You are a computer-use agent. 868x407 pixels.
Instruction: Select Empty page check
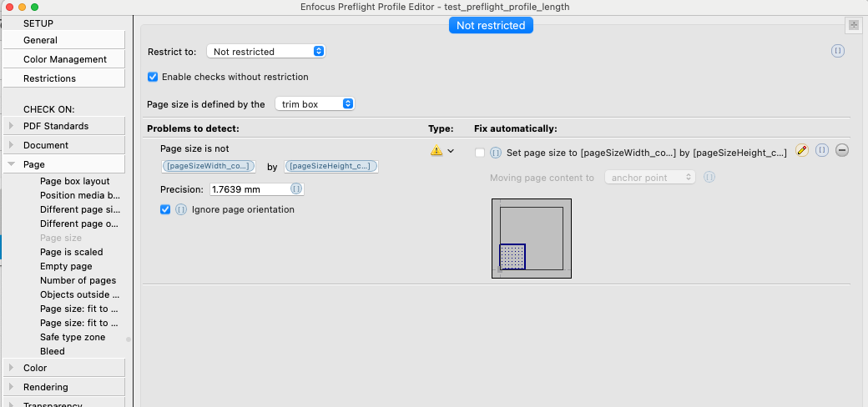click(66, 267)
